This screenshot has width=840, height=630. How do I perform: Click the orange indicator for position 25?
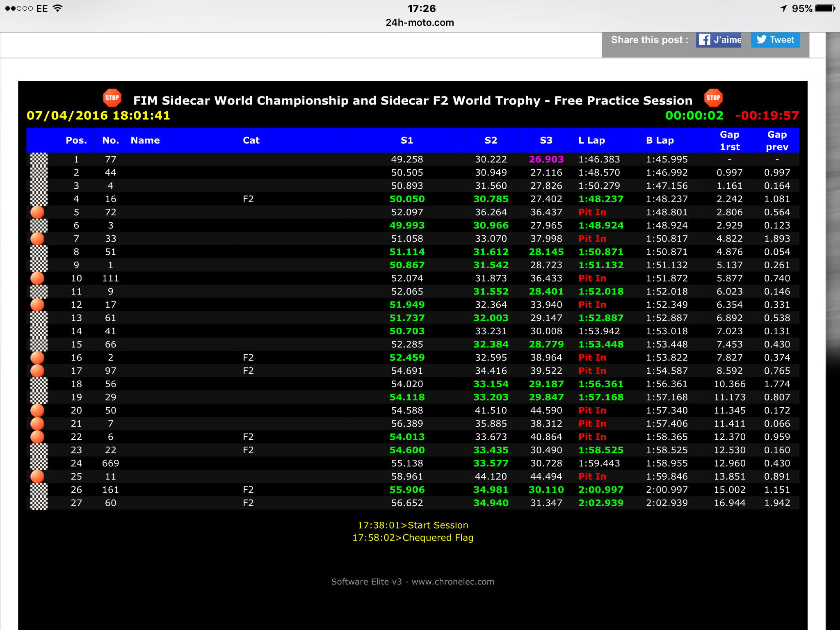coord(37,477)
